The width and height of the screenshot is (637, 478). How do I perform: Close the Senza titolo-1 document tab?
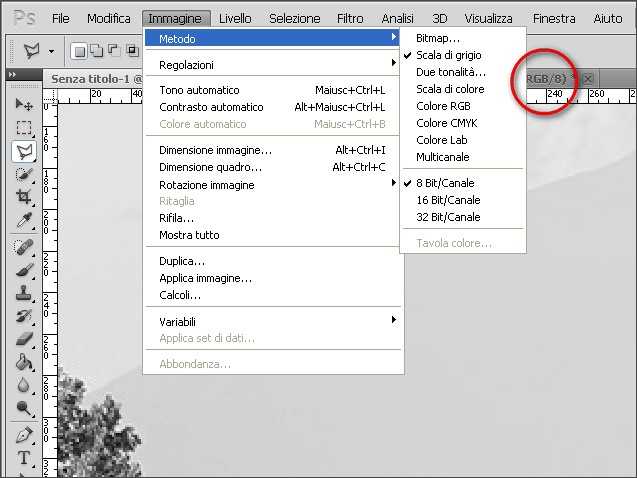pos(588,78)
